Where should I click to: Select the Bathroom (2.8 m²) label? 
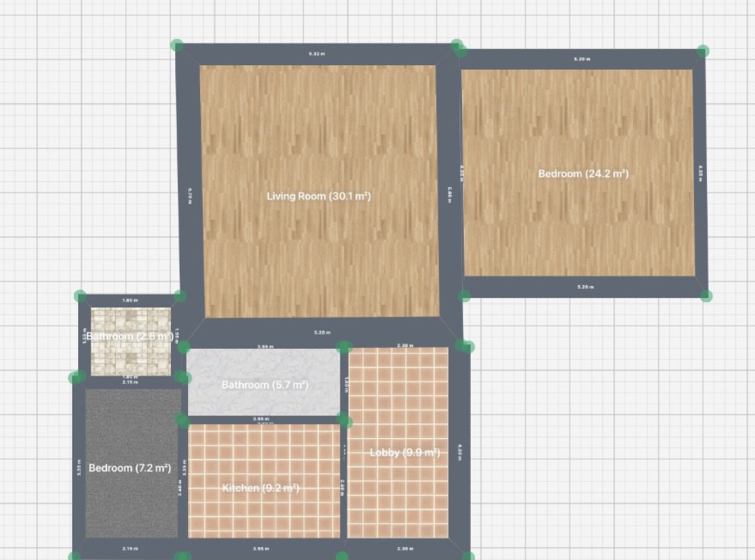point(130,336)
